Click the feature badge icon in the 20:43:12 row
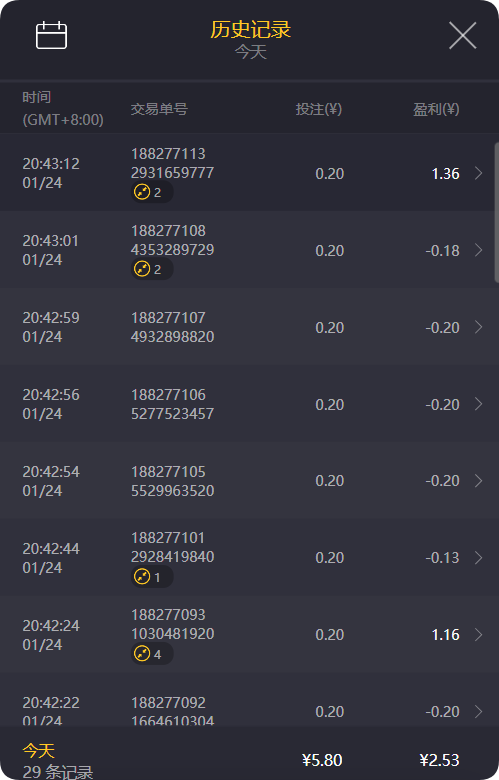The image size is (499, 780). click(x=142, y=192)
